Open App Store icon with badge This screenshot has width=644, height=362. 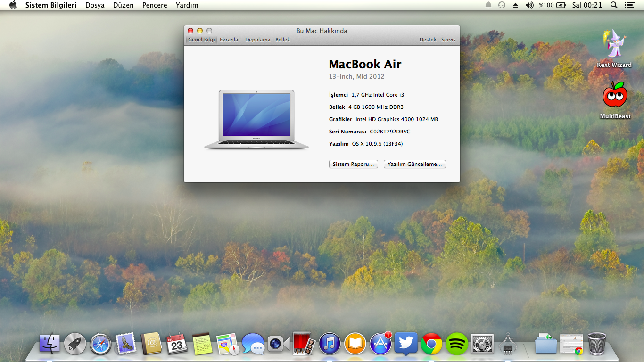click(380, 344)
